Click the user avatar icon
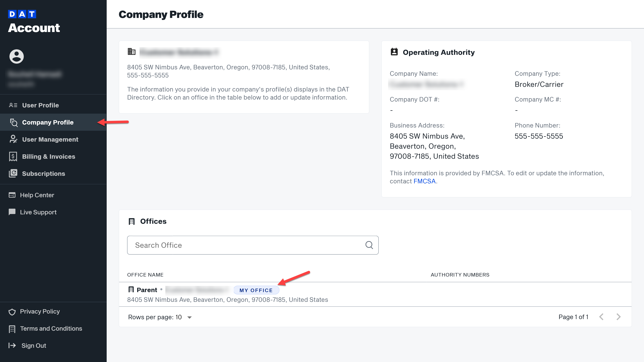This screenshot has width=644, height=362. click(16, 56)
